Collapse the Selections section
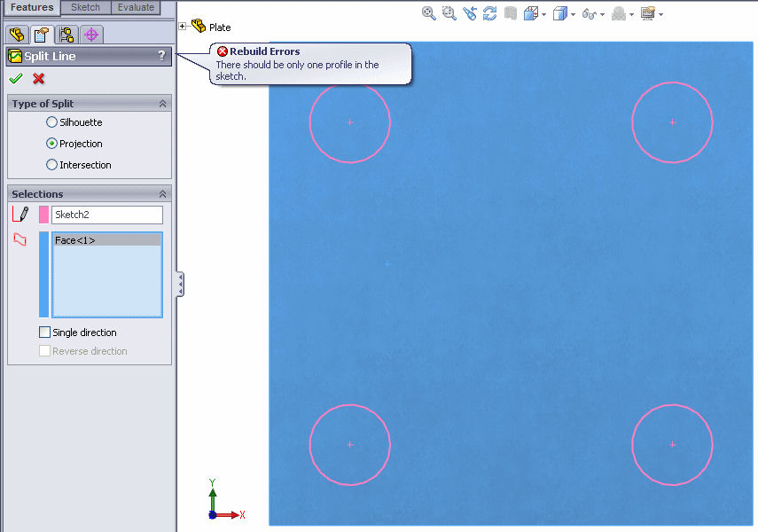This screenshot has height=532, width=758. point(163,194)
